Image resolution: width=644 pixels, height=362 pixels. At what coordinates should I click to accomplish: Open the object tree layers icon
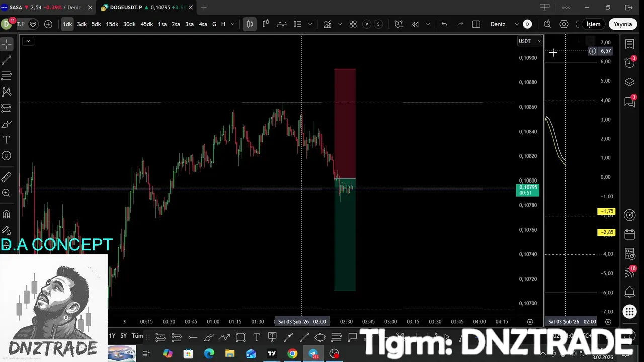630,82
